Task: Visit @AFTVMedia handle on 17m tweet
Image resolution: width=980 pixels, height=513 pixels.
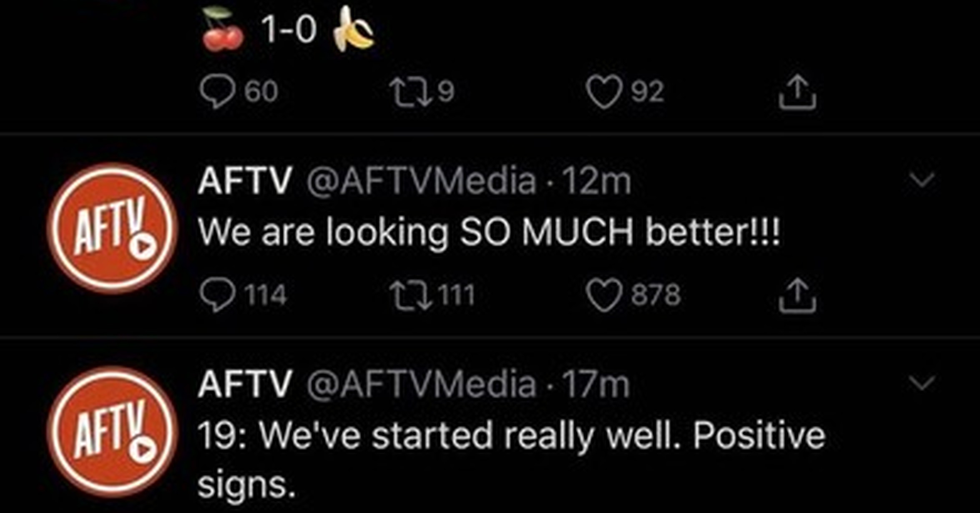Action: click(x=421, y=384)
